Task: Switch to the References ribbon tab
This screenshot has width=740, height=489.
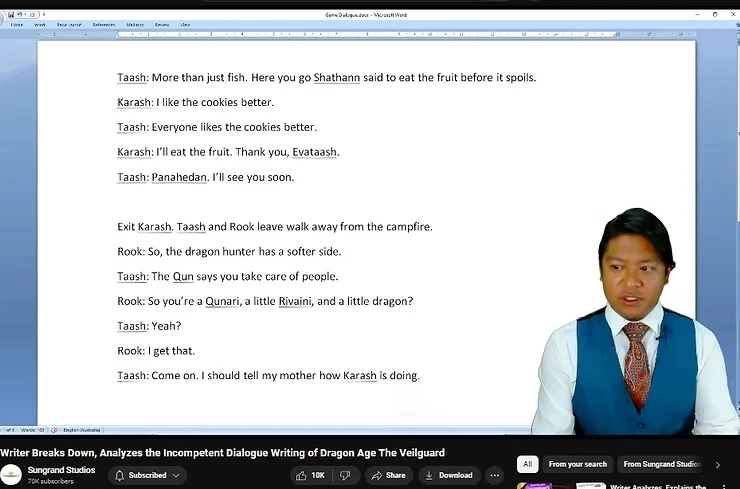Action: point(104,25)
